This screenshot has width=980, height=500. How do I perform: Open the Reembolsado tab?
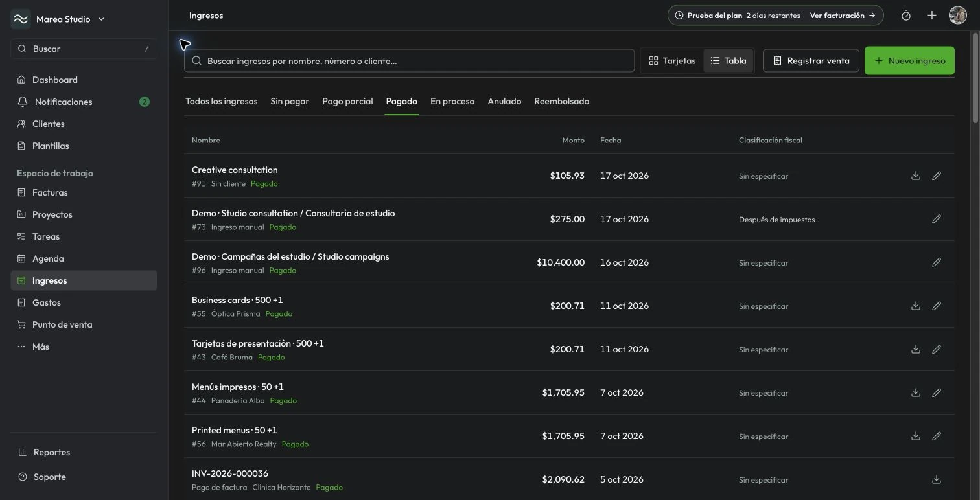562,101
